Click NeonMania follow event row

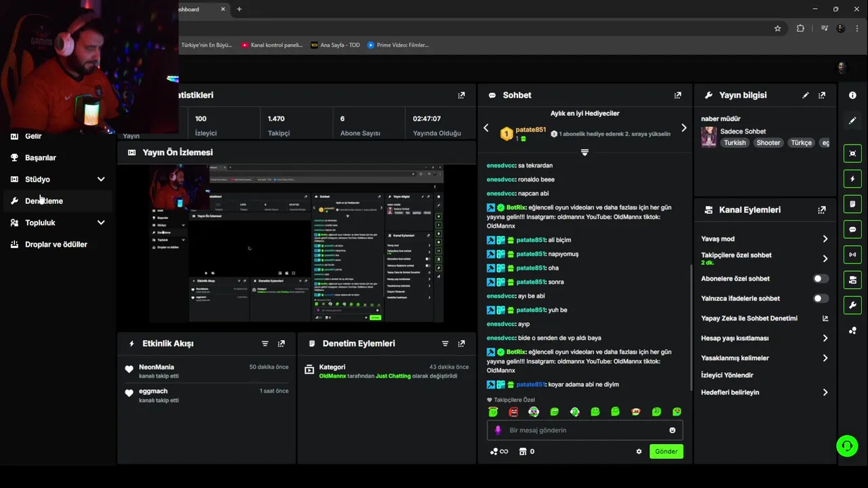207,371
